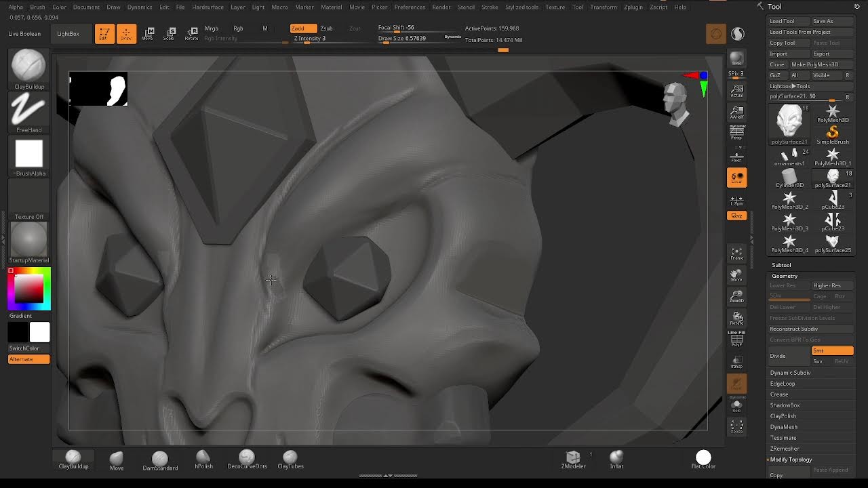Open the Brush menu
The height and width of the screenshot is (488, 868).
[37, 7]
